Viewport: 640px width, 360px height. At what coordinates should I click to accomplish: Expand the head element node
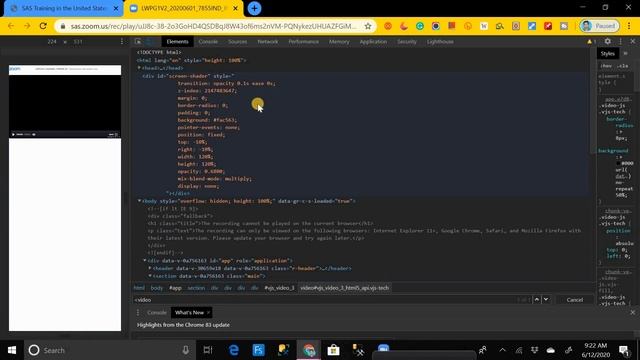139,68
